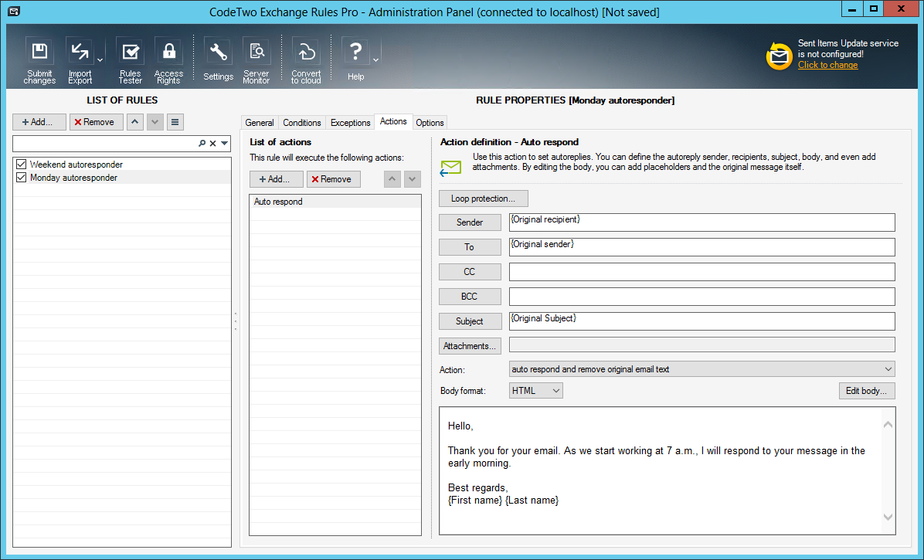Viewport: 924px width, 560px height.
Task: Add a new action to the rule
Action: tap(277, 179)
